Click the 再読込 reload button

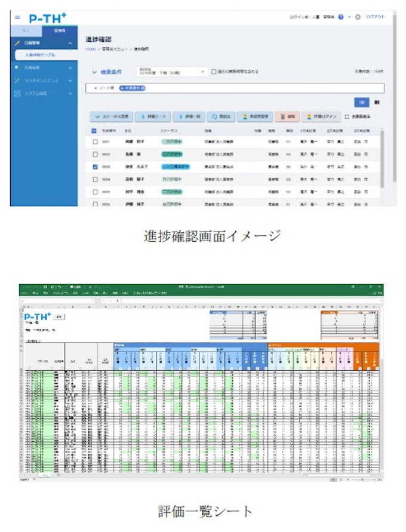[219, 117]
